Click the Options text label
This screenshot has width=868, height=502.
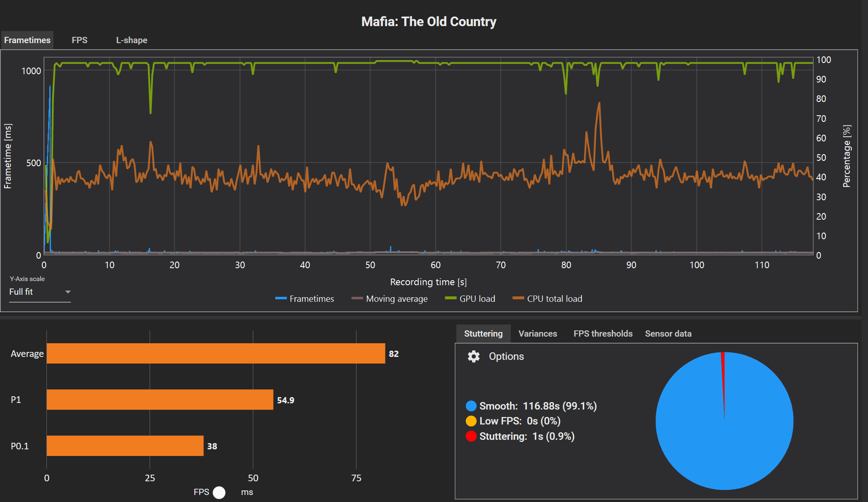pyautogui.click(x=506, y=356)
